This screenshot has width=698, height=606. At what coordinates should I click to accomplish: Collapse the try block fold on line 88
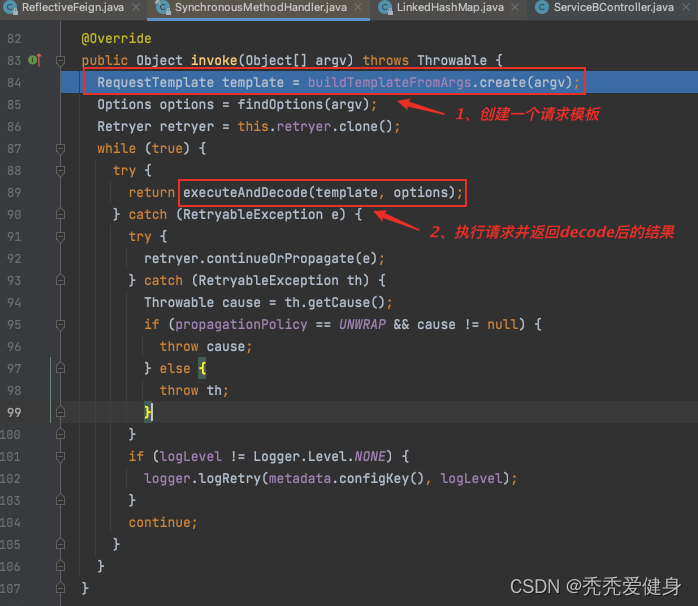click(61, 171)
